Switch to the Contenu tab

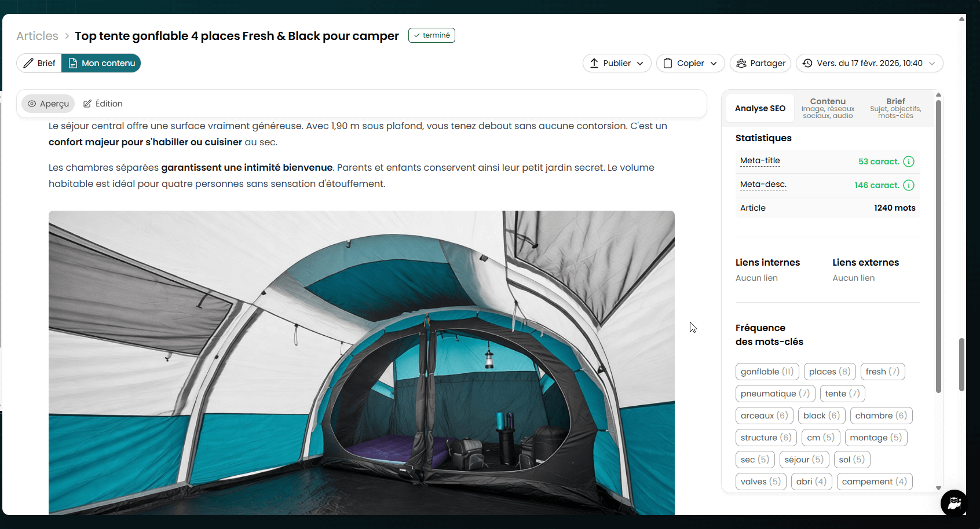828,108
